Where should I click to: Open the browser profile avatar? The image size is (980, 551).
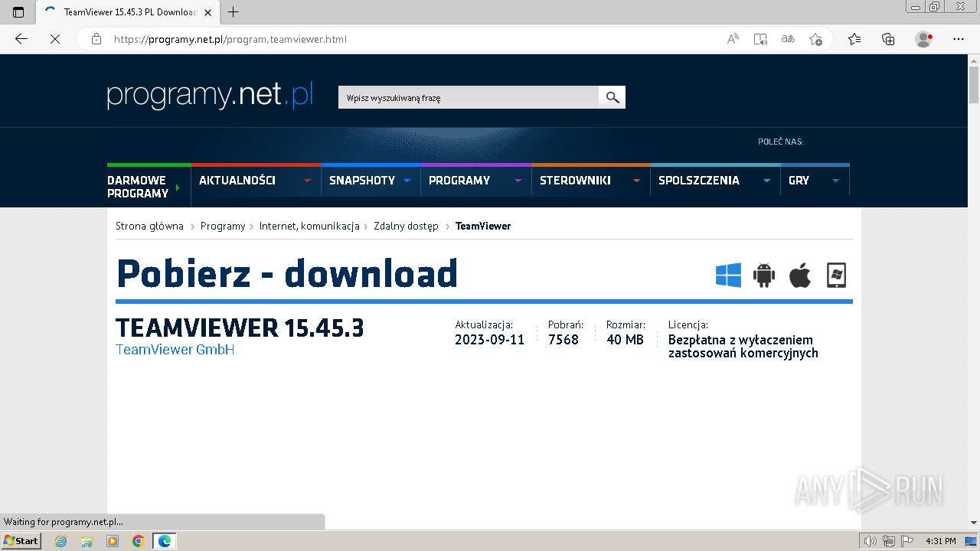click(x=924, y=39)
